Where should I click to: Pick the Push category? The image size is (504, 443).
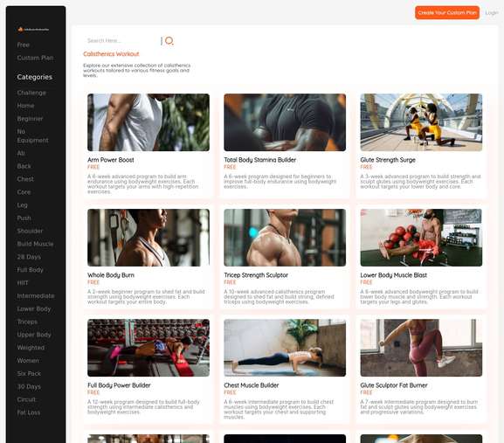pyautogui.click(x=24, y=218)
